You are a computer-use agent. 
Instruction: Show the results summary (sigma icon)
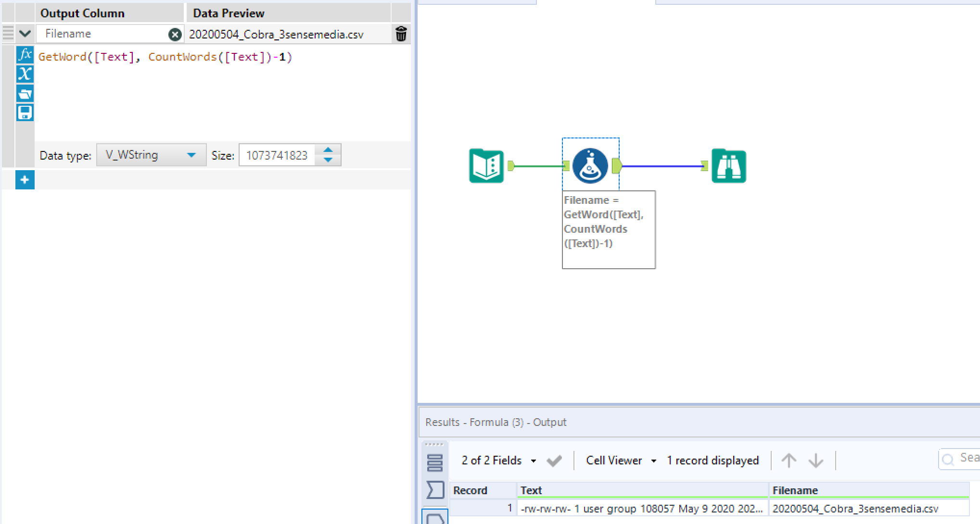435,490
